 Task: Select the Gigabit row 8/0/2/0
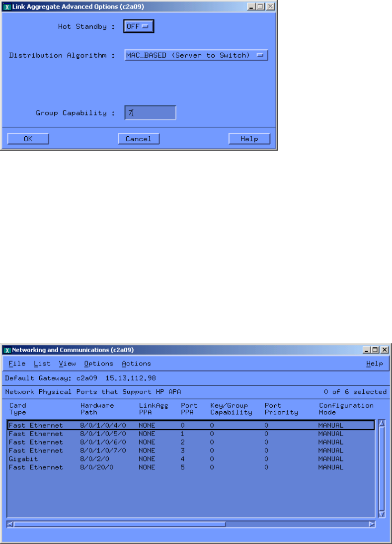point(191,458)
